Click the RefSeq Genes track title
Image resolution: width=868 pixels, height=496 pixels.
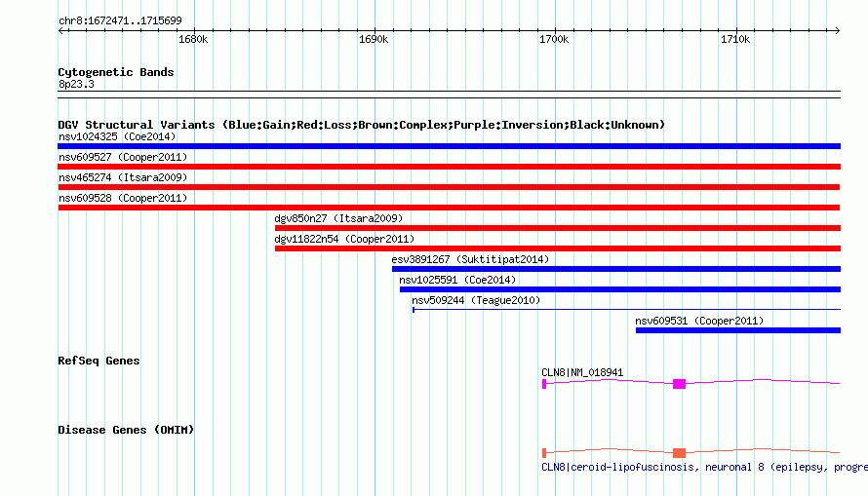tap(99, 361)
